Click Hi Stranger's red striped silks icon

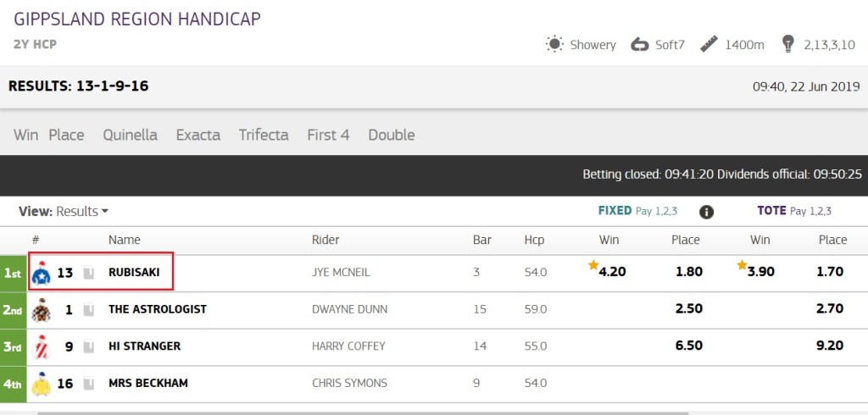[x=41, y=346]
